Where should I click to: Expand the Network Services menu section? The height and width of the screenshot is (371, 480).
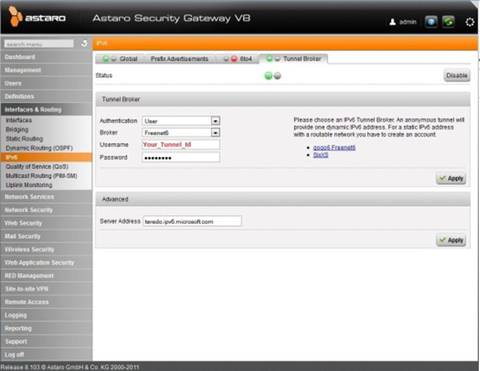pos(46,197)
